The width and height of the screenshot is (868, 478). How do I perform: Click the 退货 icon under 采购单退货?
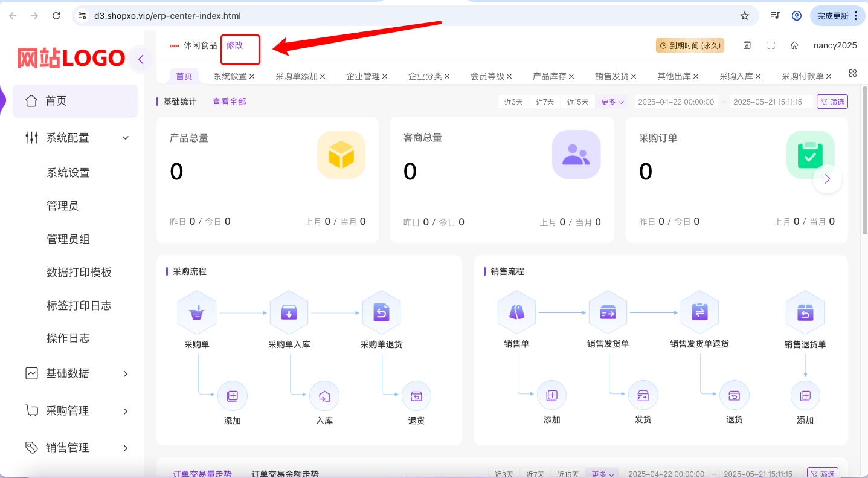[x=416, y=396]
